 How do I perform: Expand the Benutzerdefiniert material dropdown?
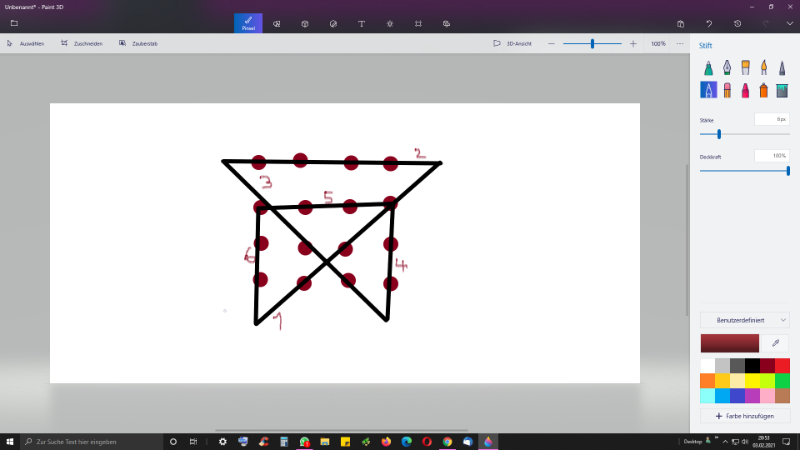pyautogui.click(x=745, y=320)
